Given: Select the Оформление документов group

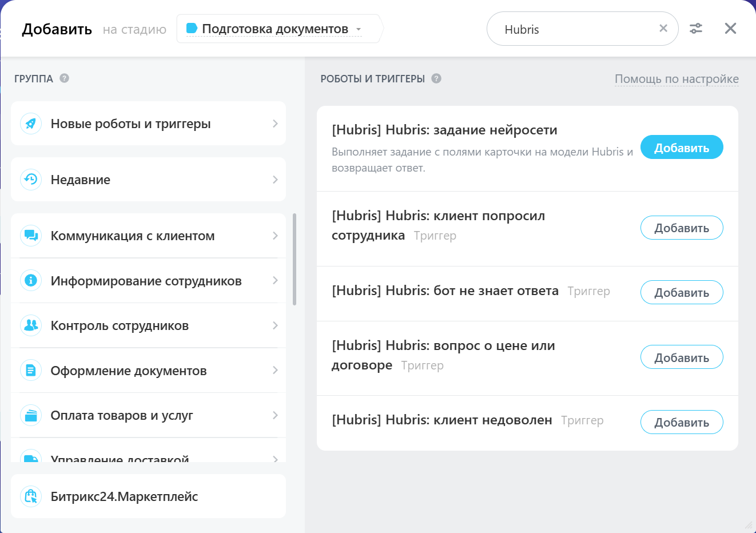Looking at the screenshot, I should pos(148,370).
